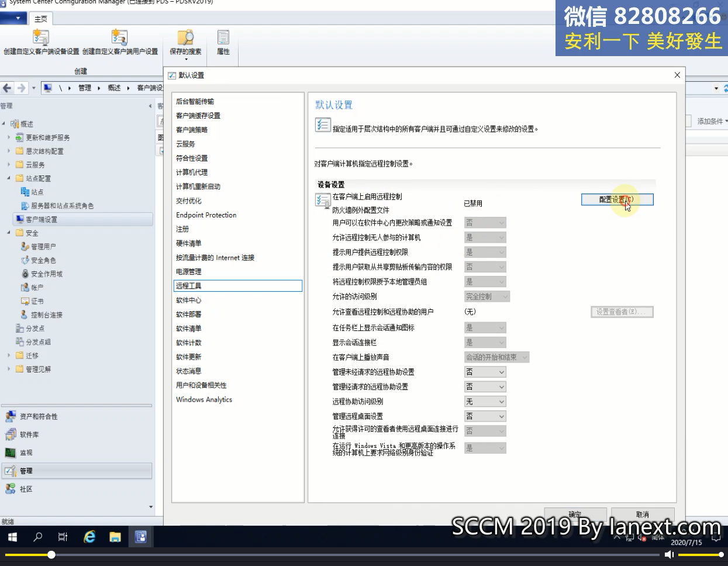Go forward with the navigation forward arrow

tap(22, 88)
